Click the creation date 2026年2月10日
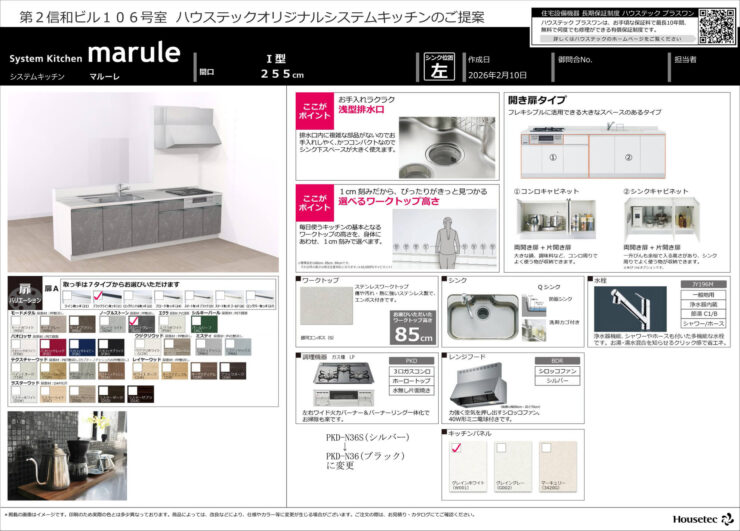Viewport: 740px width, 531px height. click(x=497, y=75)
